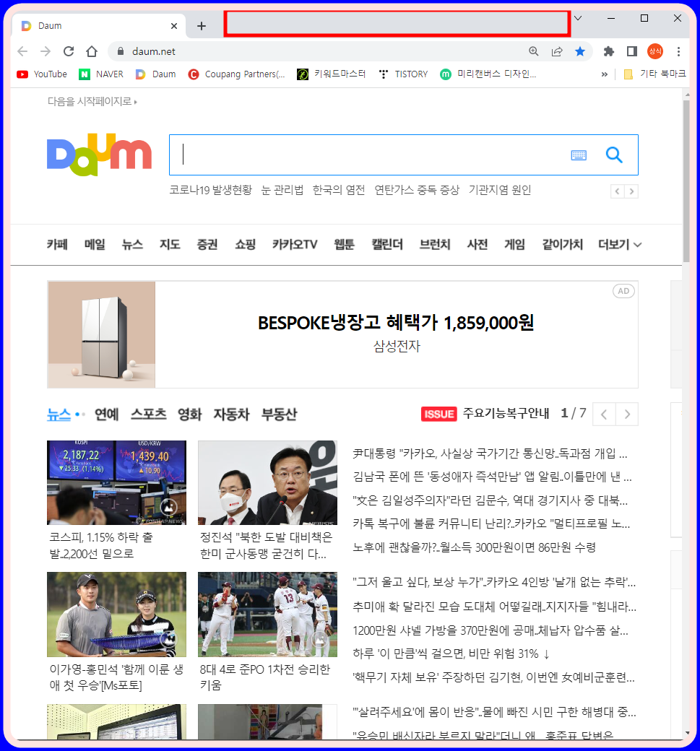This screenshot has width=700, height=751.
Task: Click the Daum logo
Action: [x=99, y=155]
